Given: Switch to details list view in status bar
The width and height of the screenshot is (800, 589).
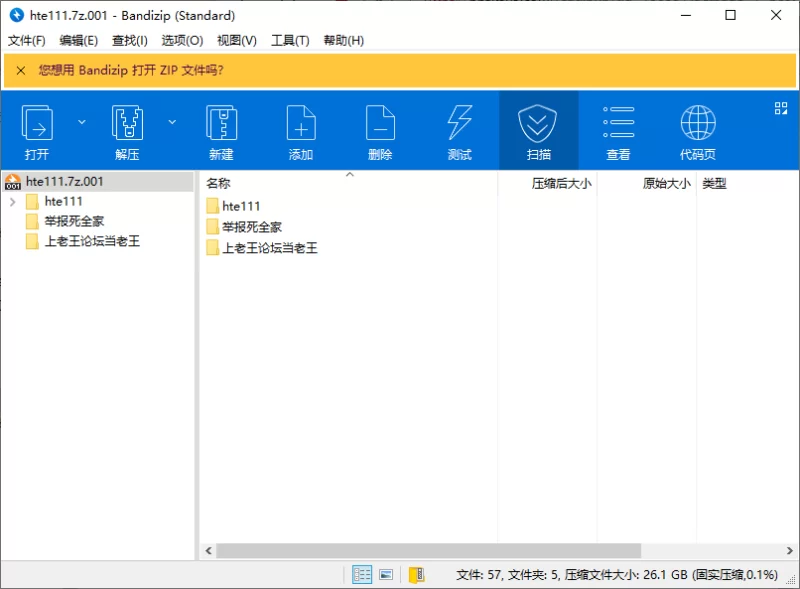Looking at the screenshot, I should [x=362, y=575].
